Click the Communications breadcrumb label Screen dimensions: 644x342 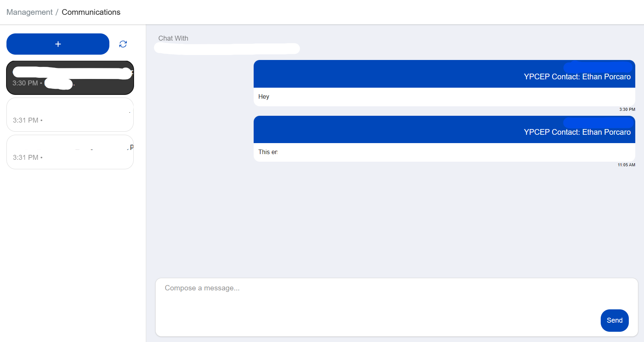click(91, 12)
